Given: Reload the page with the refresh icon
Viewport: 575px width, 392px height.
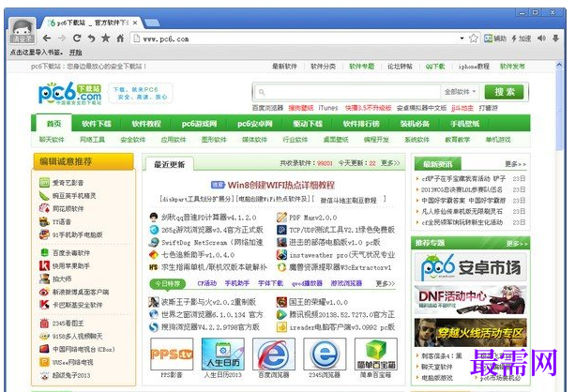Looking at the screenshot, I should click(77, 38).
